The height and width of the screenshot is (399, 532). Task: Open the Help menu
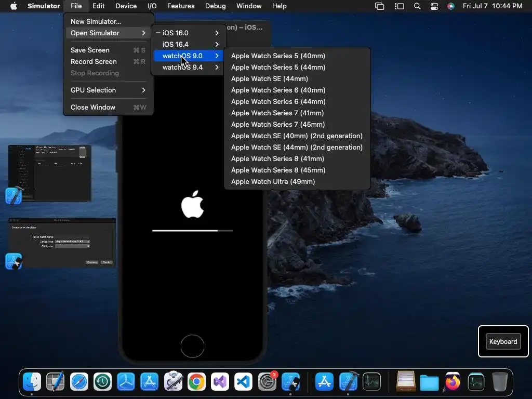click(x=279, y=6)
